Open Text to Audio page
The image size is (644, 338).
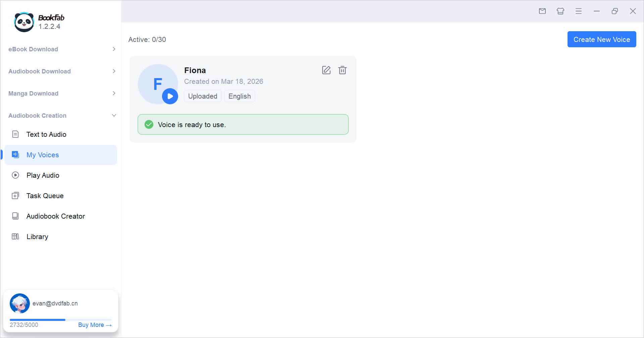point(46,134)
